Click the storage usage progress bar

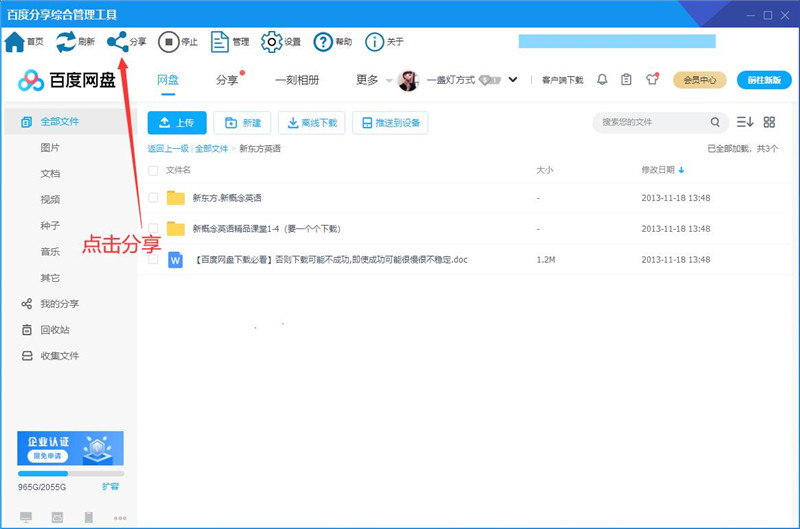coord(70,473)
